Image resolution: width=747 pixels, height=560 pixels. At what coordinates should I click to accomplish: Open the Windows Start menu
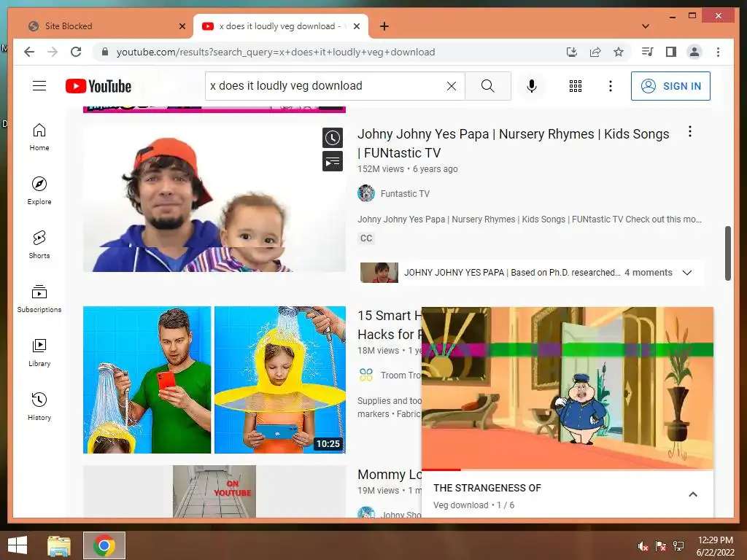(18, 545)
